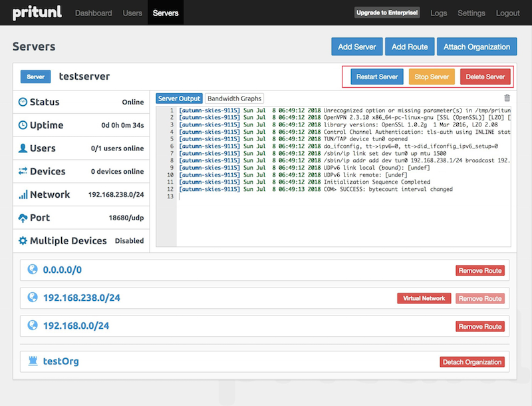Click the 0/1 users online value
532x406 pixels.
click(x=118, y=148)
